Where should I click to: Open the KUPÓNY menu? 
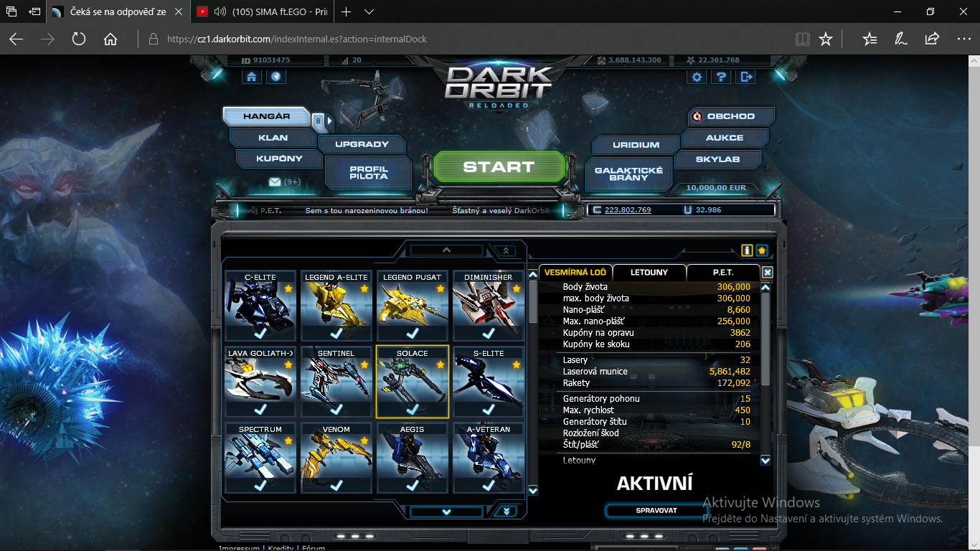click(279, 159)
